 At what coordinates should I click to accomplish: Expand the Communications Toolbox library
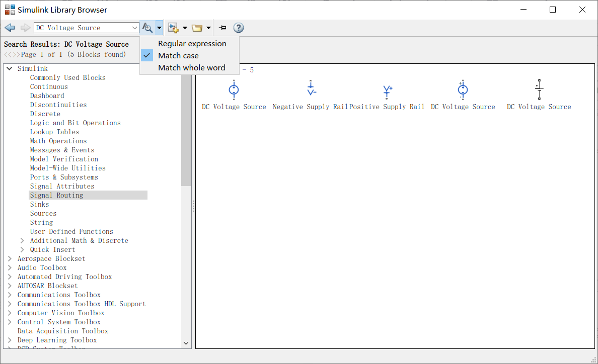tap(10, 295)
